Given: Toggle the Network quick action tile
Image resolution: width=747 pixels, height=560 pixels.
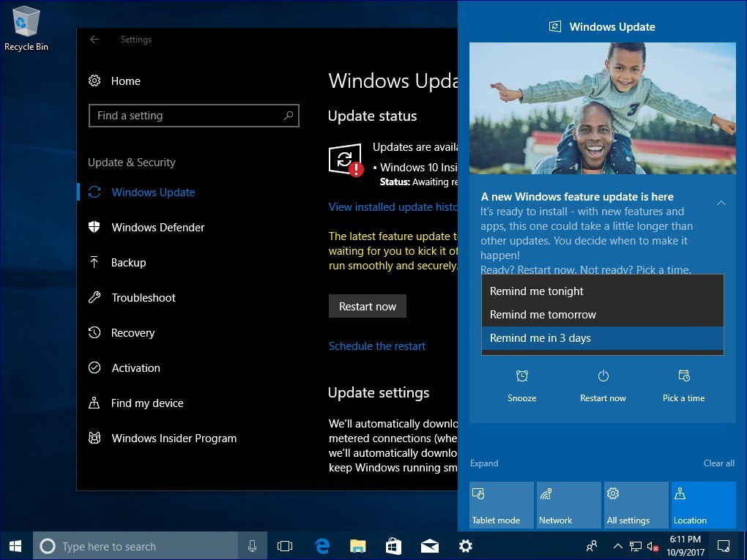Looking at the screenshot, I should coord(568,505).
